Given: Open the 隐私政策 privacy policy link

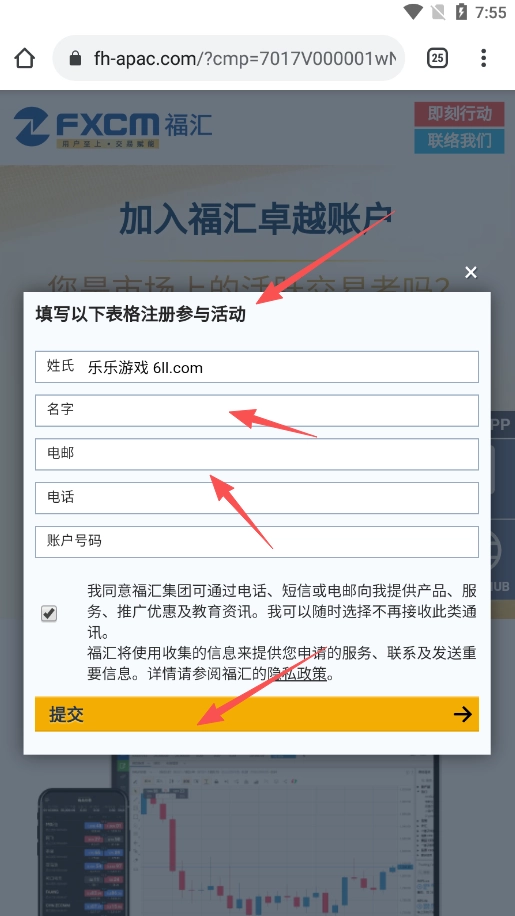Looking at the screenshot, I should (x=297, y=674).
